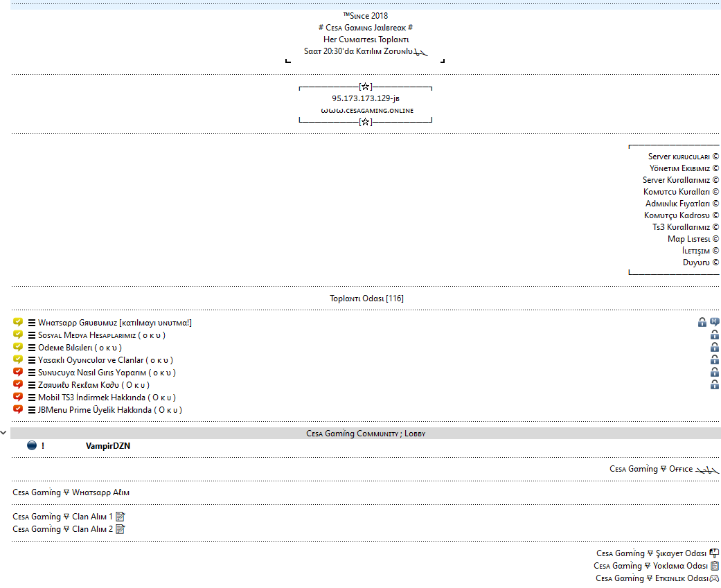
Task: Click red chat icon beside Zorunlu Reklam Kodu
Action: pyautogui.click(x=18, y=384)
